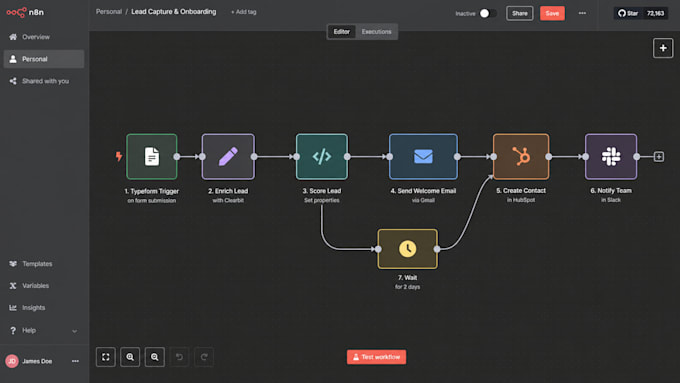680x383 pixels.
Task: Click the '7. Wait' node label
Action: 408,278
